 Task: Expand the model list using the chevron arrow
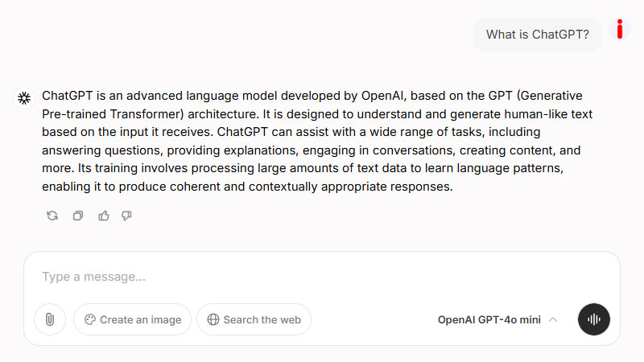point(553,319)
